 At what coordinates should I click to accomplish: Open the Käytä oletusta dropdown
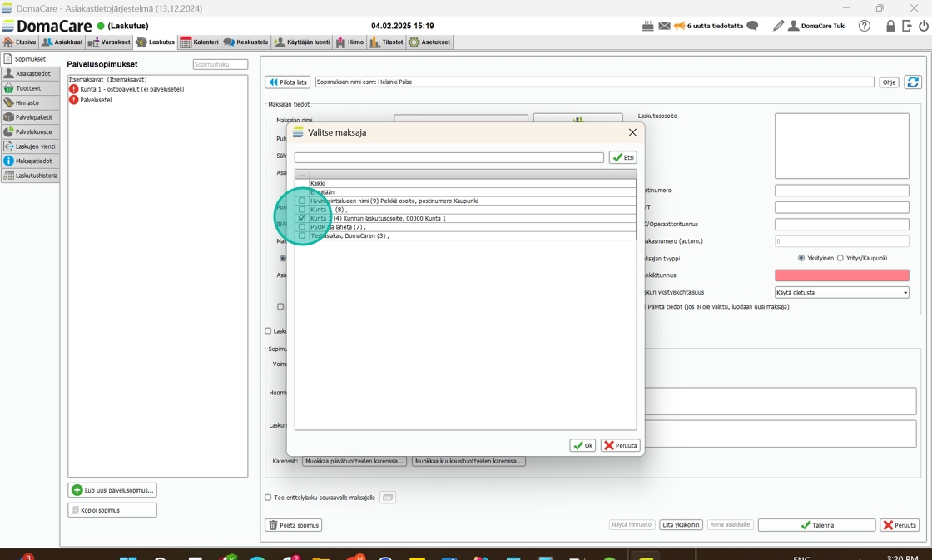point(841,293)
